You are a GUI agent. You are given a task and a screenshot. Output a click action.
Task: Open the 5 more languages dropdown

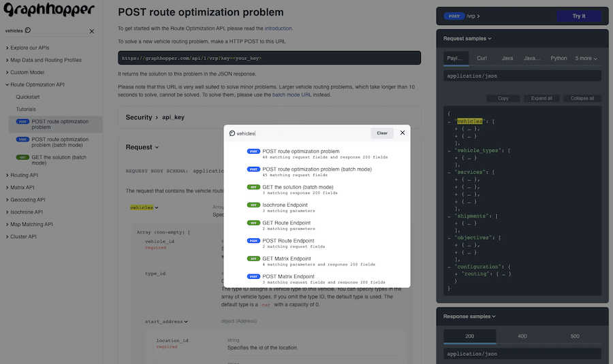(x=586, y=59)
